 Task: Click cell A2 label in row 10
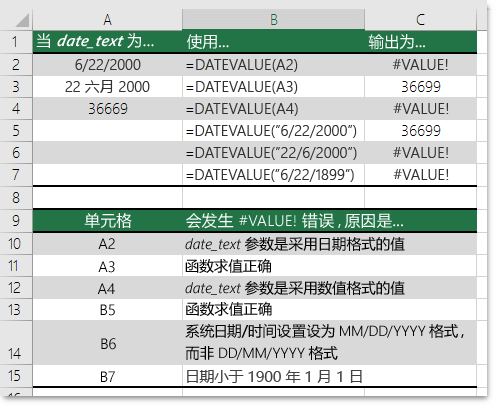[107, 244]
